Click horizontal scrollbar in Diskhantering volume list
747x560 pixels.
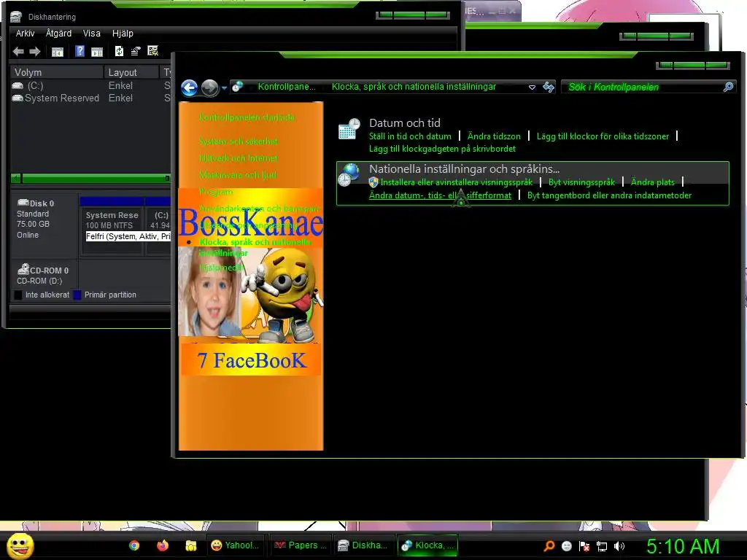pyautogui.click(x=94, y=179)
